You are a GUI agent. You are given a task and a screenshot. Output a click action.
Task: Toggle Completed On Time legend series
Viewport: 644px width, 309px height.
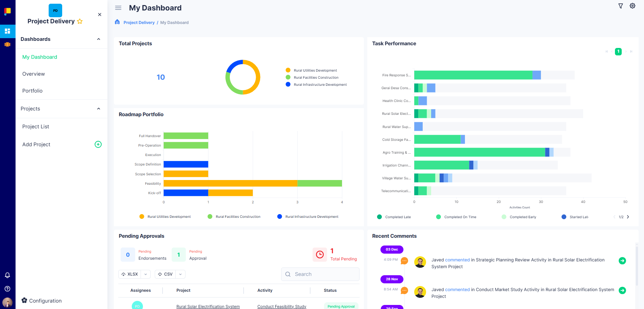[x=456, y=217]
